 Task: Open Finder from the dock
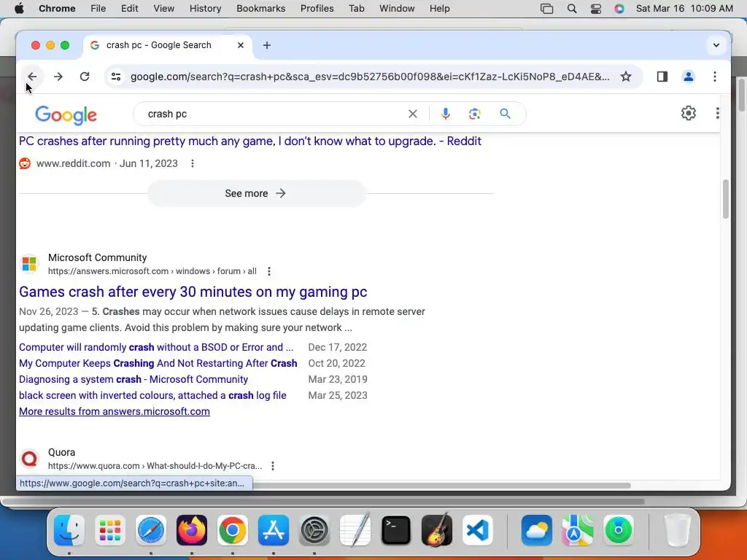(69, 530)
